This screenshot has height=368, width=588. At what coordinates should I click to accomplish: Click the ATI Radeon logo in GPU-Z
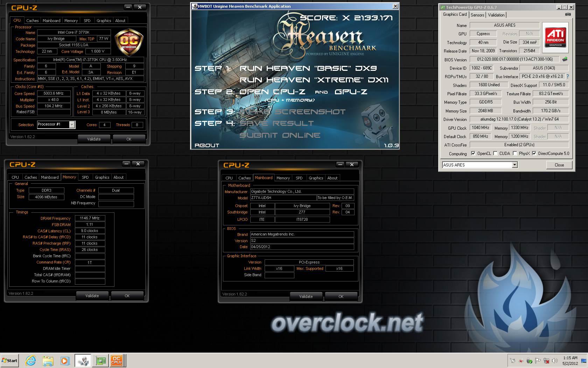tap(555, 38)
